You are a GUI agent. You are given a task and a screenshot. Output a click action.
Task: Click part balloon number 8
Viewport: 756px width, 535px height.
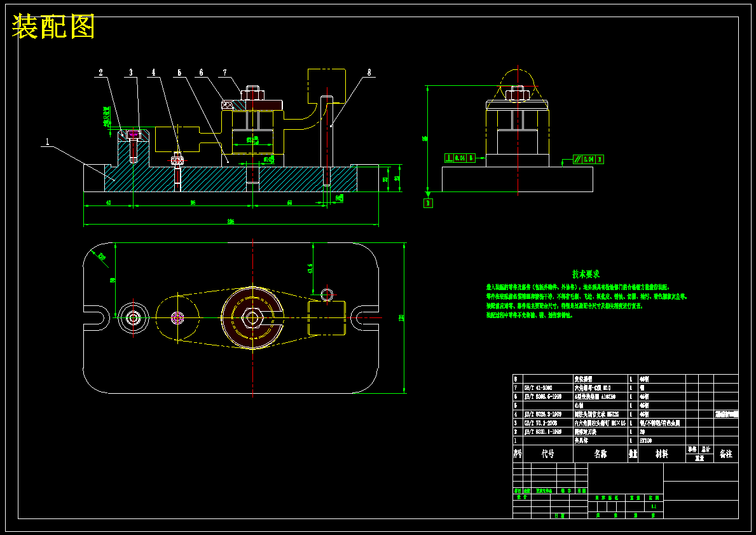click(x=369, y=73)
